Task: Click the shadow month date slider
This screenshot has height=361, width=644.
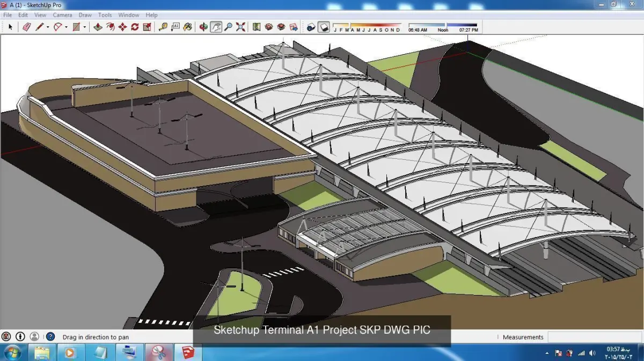Action: [x=367, y=25]
